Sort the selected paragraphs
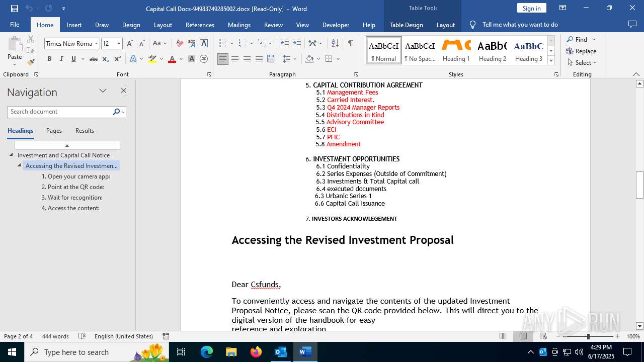The height and width of the screenshot is (362, 644). (335, 44)
